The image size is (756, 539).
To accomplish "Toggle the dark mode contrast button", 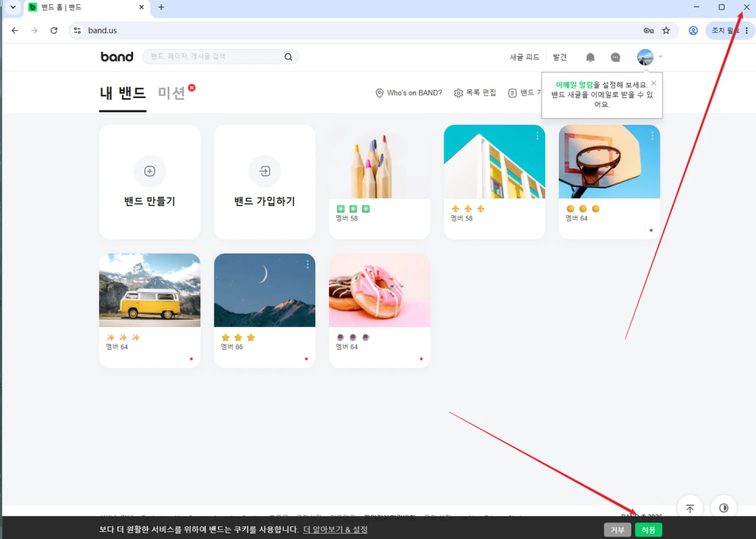I will (x=724, y=508).
